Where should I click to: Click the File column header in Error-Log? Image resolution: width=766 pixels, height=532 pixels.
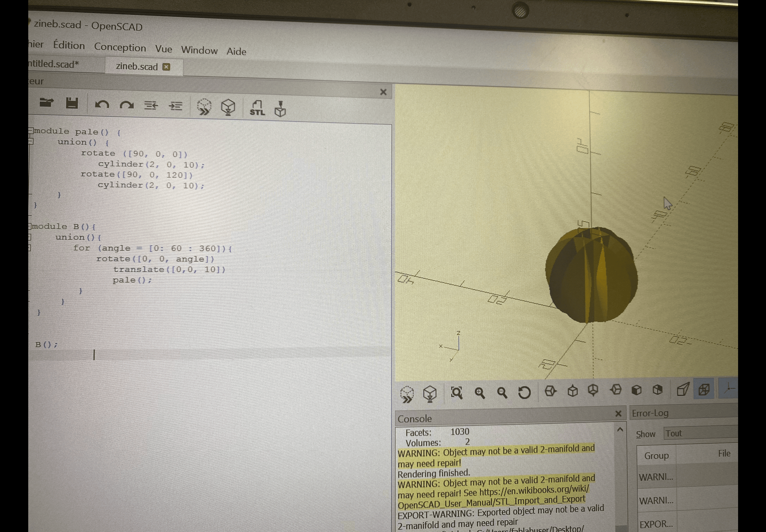[x=724, y=453]
